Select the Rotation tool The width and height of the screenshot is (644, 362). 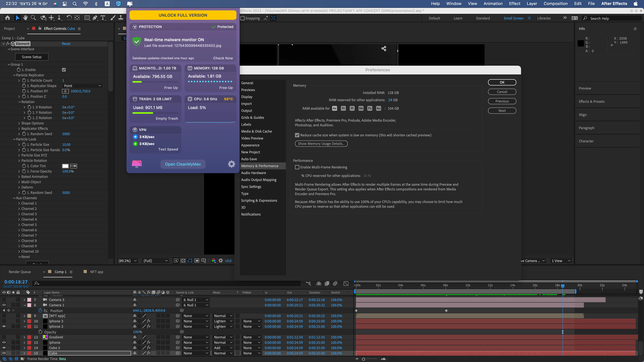pos(69,18)
